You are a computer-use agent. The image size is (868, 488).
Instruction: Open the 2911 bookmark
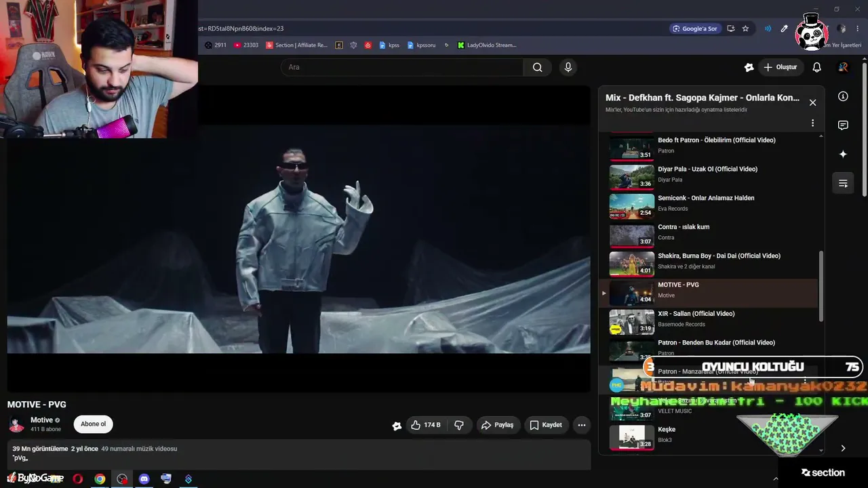(216, 45)
